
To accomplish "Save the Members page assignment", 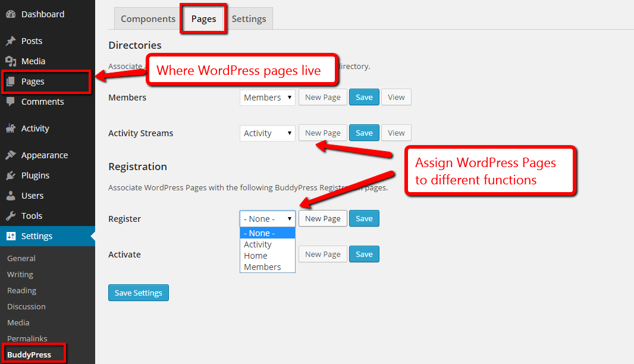I will click(364, 97).
